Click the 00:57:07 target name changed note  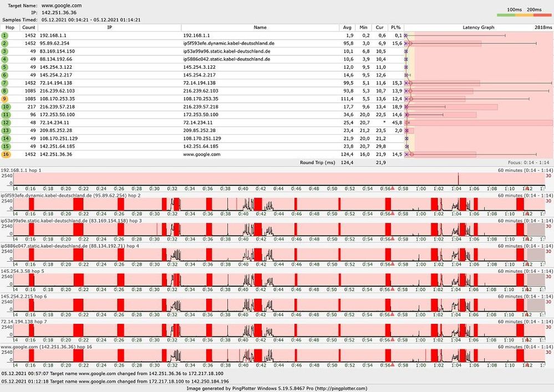[113, 374]
